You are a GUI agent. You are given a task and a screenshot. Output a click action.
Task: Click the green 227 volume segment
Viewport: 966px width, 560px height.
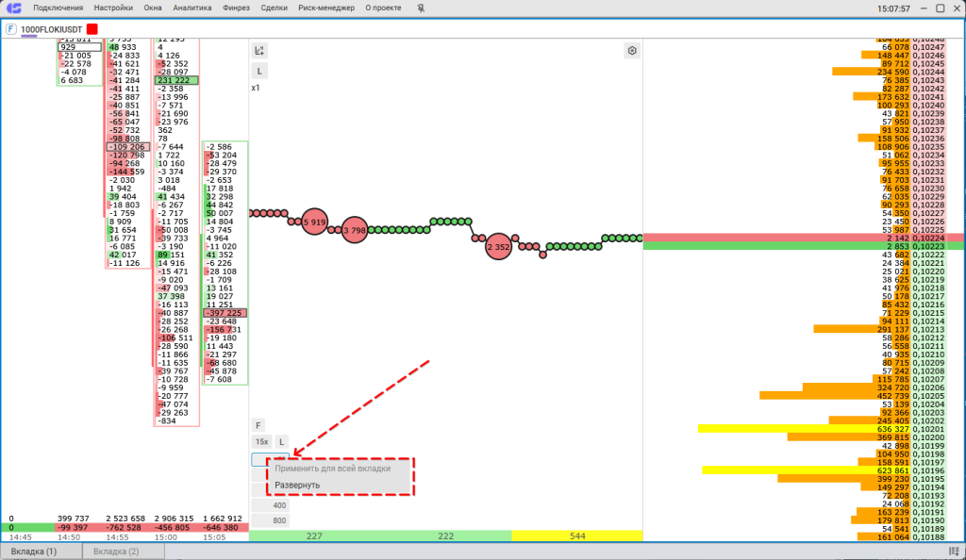314,536
